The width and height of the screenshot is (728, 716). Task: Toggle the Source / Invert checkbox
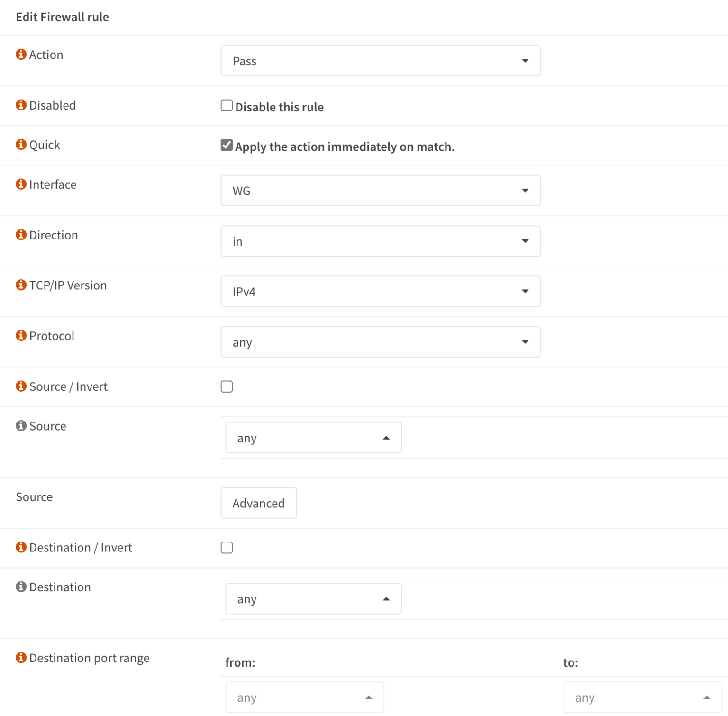click(227, 386)
